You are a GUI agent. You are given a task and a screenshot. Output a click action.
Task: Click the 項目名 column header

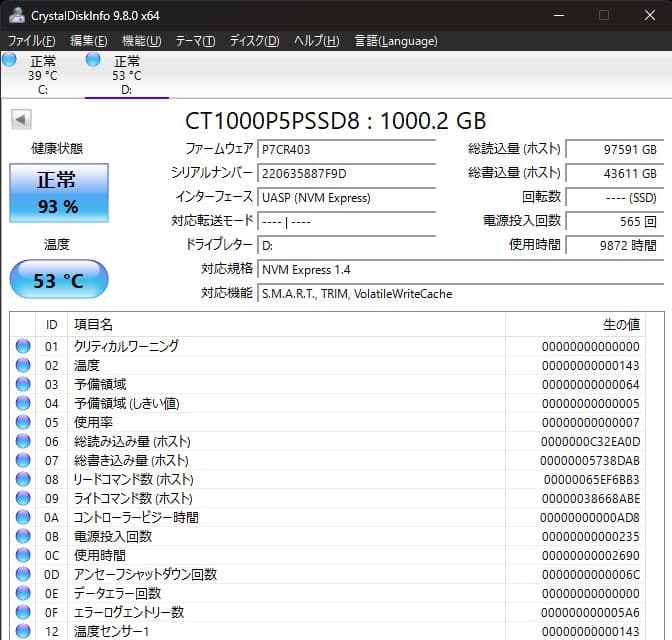click(x=286, y=325)
